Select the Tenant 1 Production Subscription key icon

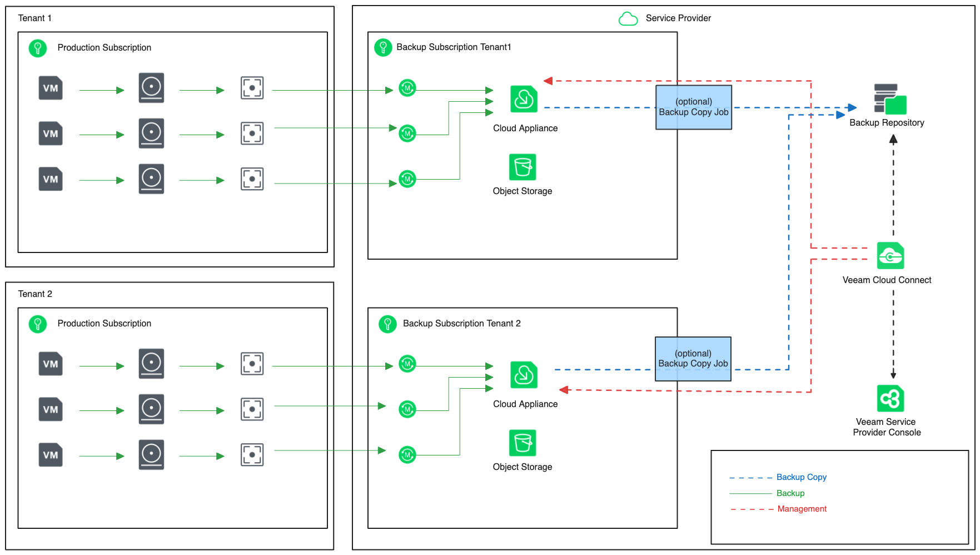(38, 48)
